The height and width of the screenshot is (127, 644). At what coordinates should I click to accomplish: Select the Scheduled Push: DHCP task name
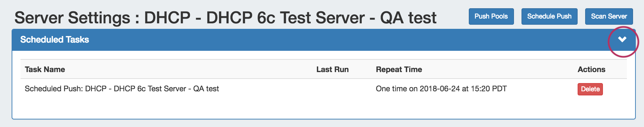[x=122, y=89]
